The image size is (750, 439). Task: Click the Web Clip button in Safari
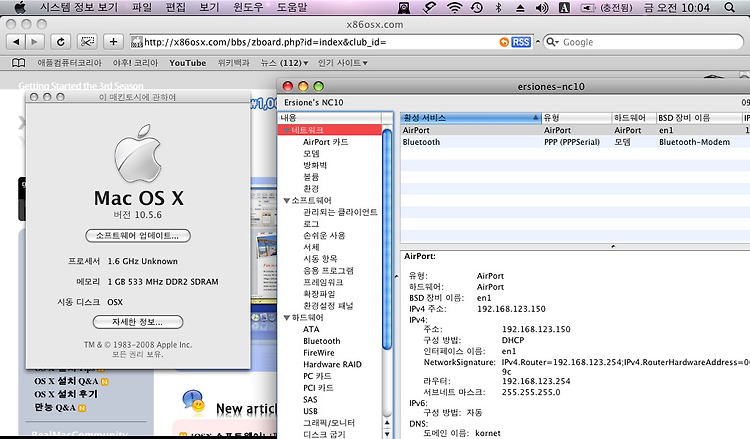(87, 42)
